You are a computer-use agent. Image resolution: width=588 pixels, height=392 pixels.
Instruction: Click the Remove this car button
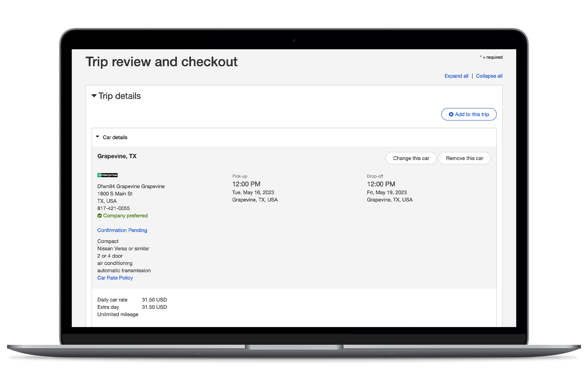pos(464,158)
